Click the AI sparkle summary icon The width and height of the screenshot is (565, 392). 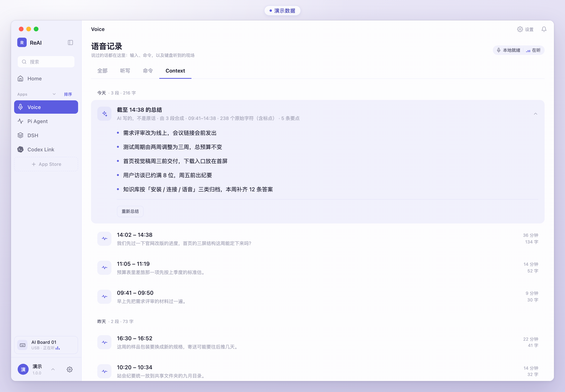[x=105, y=114]
